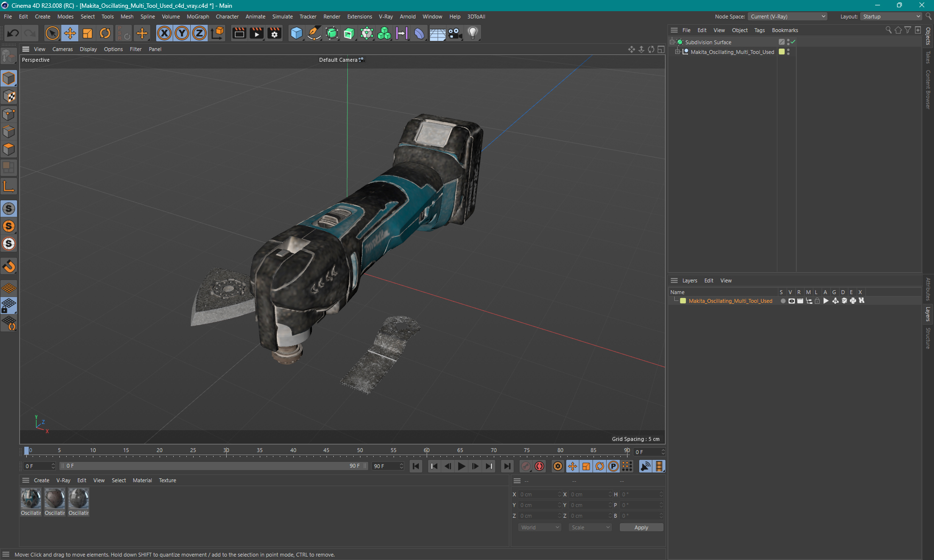Select the first Oscillating material thumbnail
934x560 pixels.
pos(31,499)
